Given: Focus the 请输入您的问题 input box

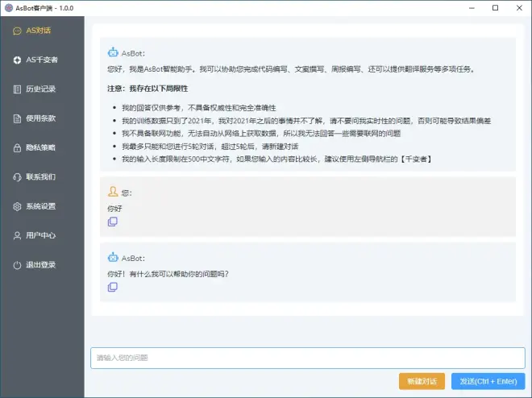Looking at the screenshot, I should coord(306,358).
